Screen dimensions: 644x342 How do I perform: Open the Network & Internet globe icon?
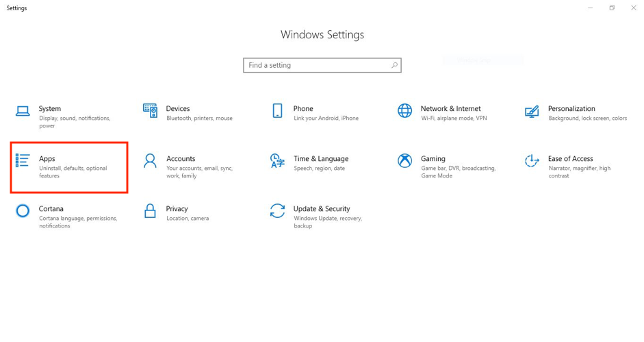404,111
